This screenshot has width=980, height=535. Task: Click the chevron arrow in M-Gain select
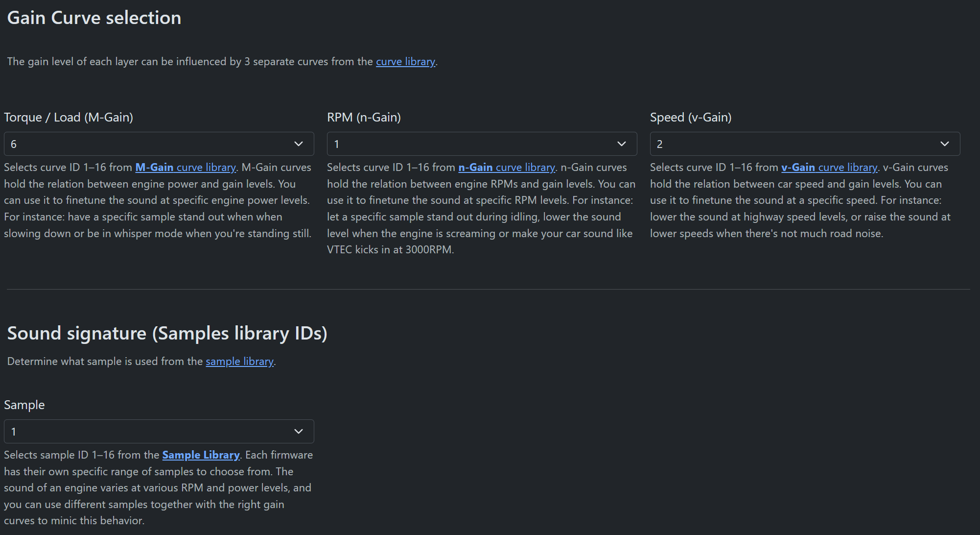point(299,144)
